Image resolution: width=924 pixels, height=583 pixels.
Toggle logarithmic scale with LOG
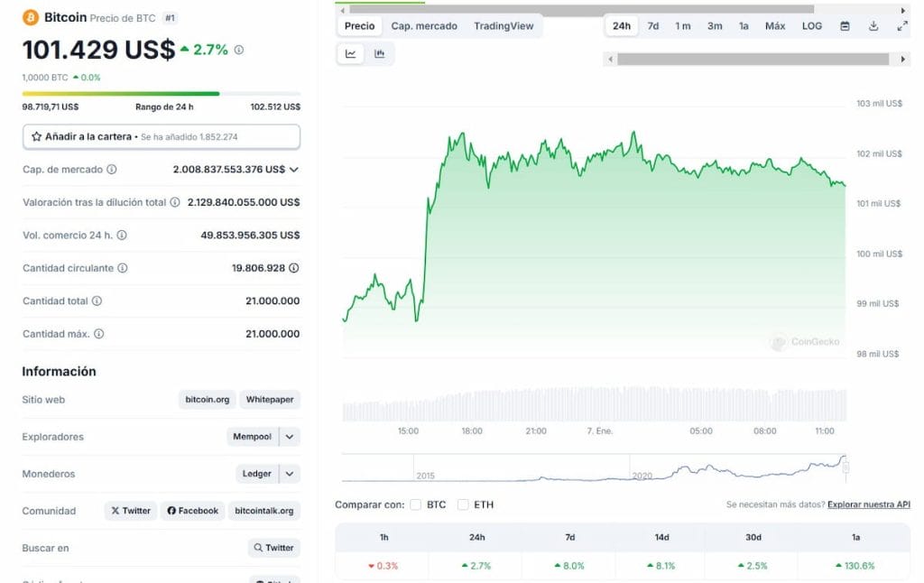point(810,25)
